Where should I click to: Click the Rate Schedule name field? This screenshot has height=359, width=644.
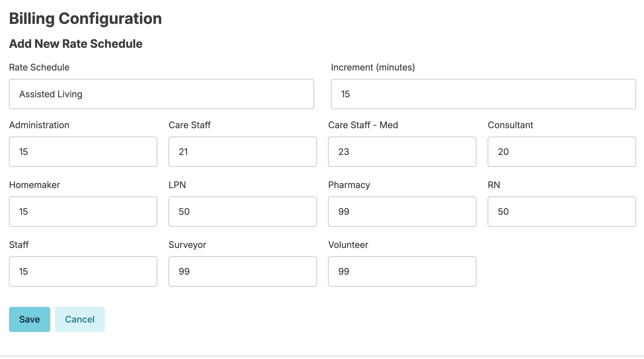pos(161,94)
